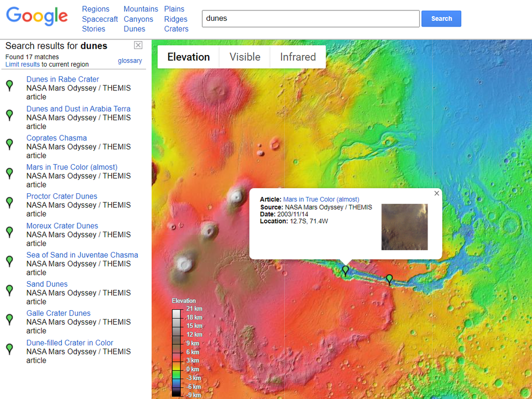Open Dunes in Rabe Crater result

click(63, 79)
